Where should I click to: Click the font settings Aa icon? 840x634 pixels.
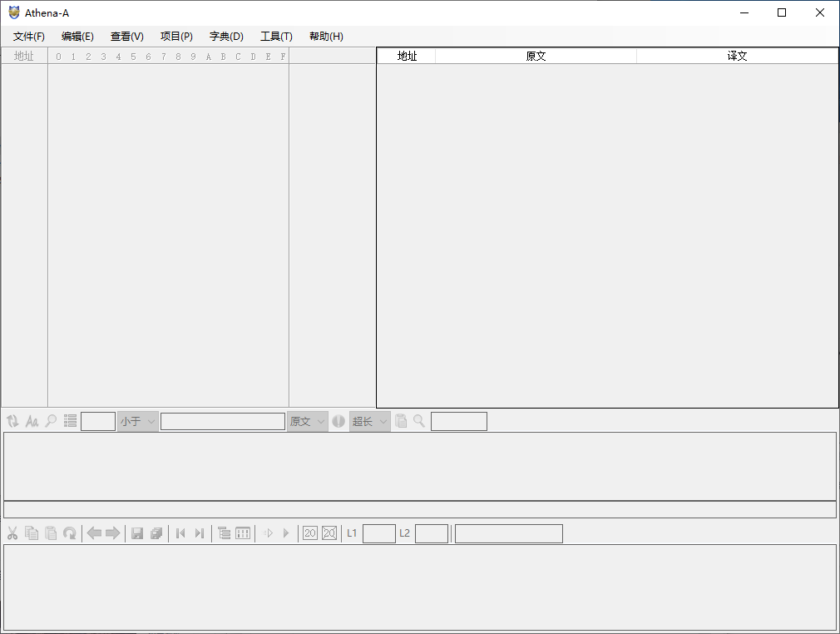click(x=32, y=421)
